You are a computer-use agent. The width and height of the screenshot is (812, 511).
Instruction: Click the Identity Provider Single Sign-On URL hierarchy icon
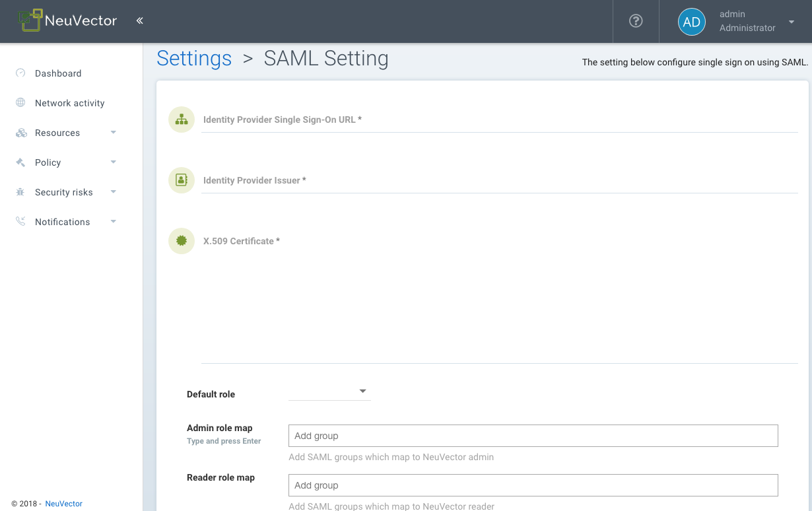click(x=182, y=119)
